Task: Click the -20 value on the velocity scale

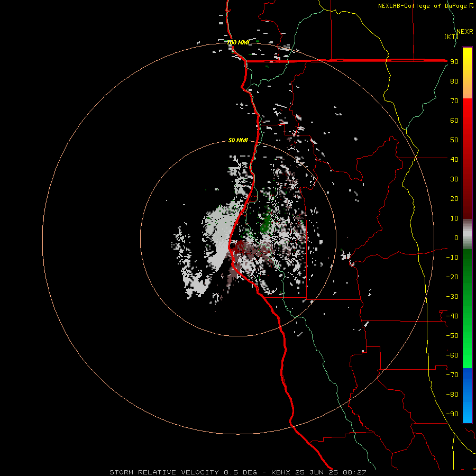Action: 452,277
